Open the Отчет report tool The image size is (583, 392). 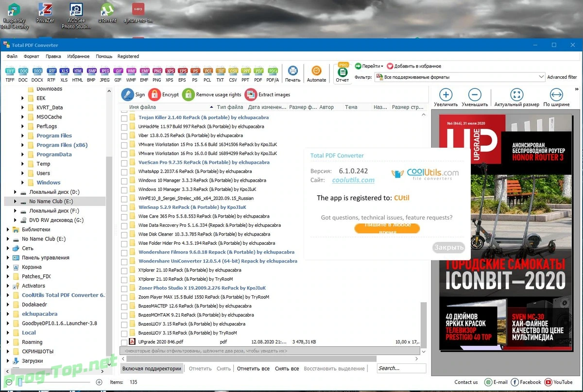[343, 74]
